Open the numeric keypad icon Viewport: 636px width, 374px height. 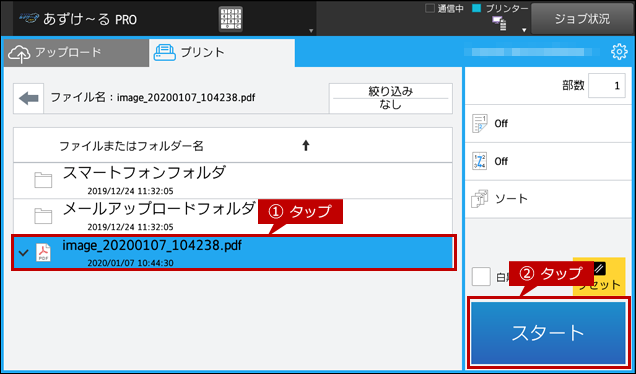pos(230,19)
